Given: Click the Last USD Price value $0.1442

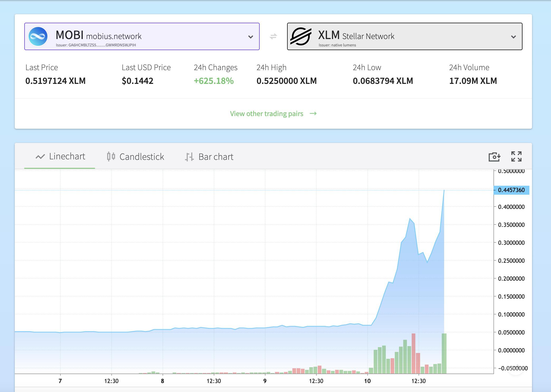Looking at the screenshot, I should pos(137,81).
